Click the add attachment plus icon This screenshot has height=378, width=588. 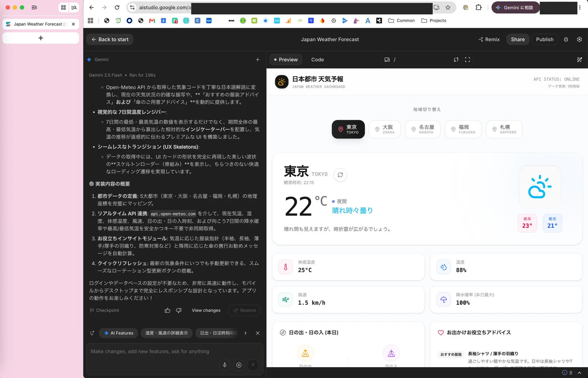239,365
